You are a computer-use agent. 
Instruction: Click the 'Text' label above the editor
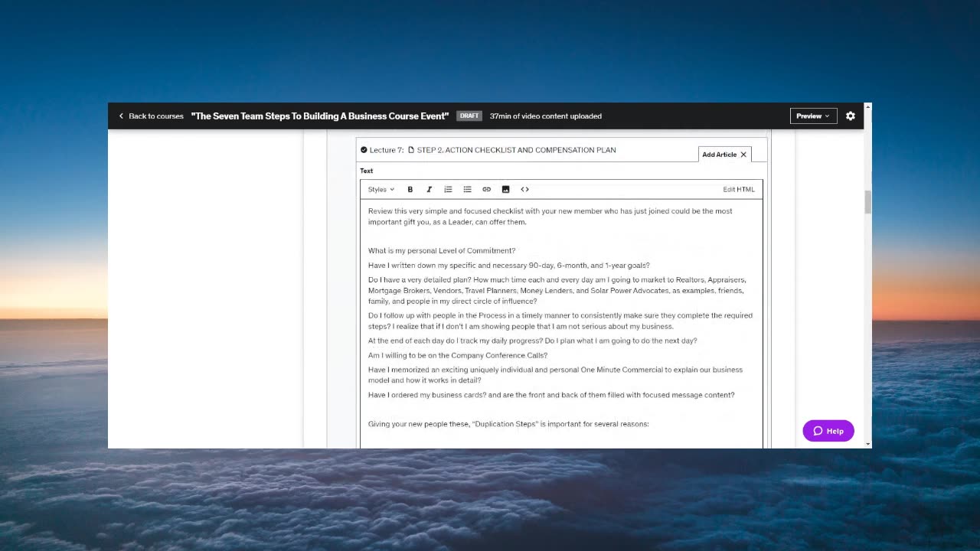point(367,171)
